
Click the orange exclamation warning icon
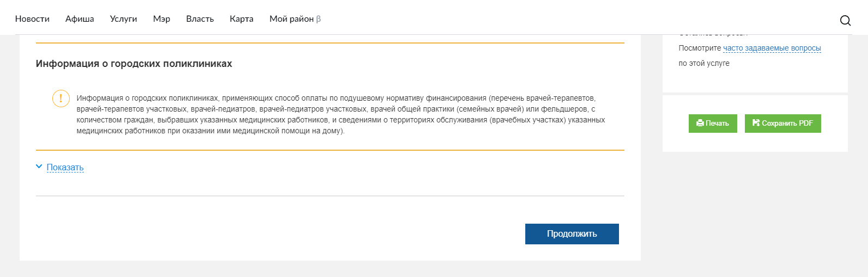tap(60, 99)
